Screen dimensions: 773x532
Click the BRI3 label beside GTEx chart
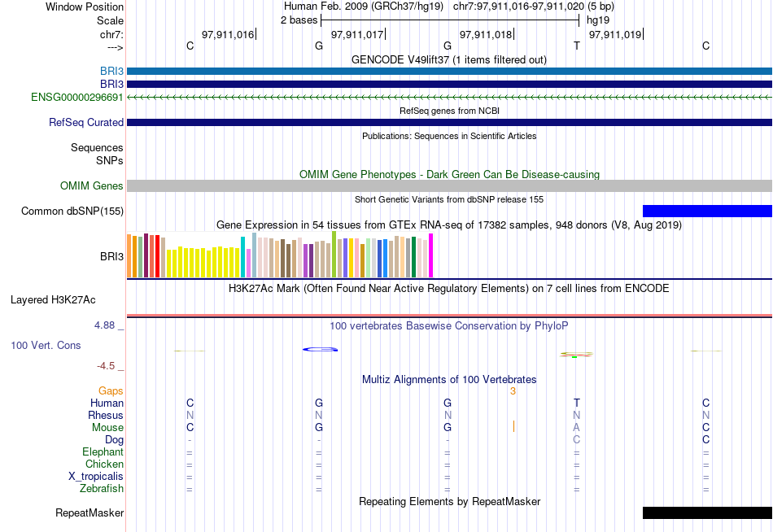tap(112, 256)
